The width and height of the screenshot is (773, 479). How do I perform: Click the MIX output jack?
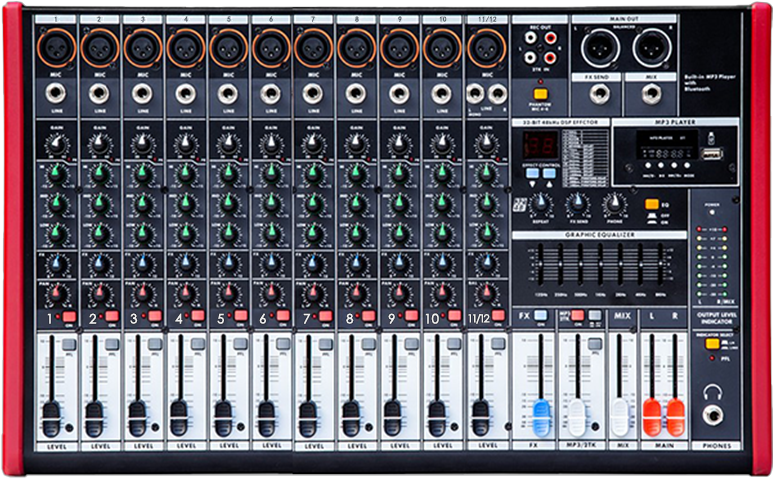tap(651, 94)
